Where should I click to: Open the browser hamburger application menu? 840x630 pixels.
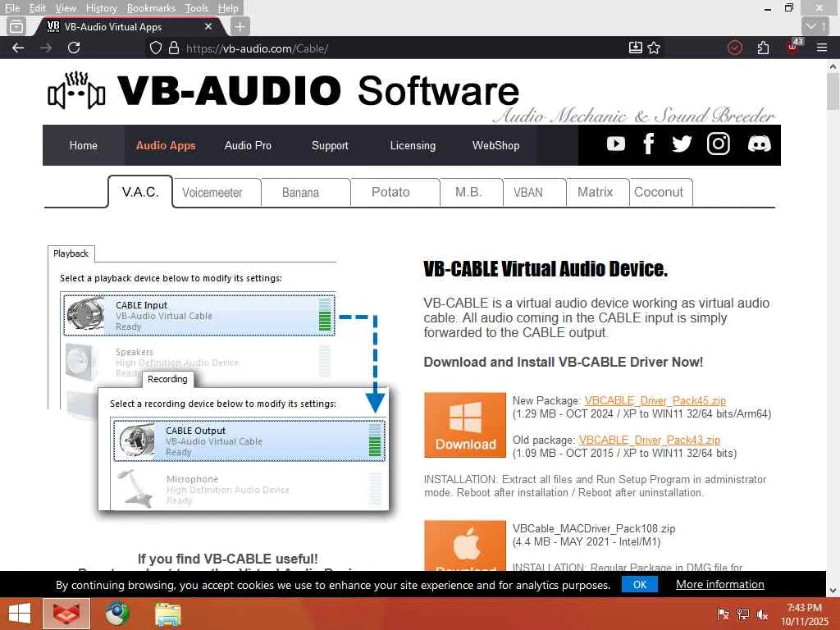(822, 48)
